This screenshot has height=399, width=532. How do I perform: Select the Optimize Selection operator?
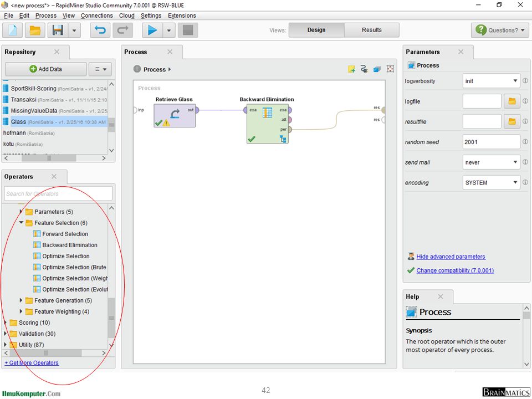(62, 256)
